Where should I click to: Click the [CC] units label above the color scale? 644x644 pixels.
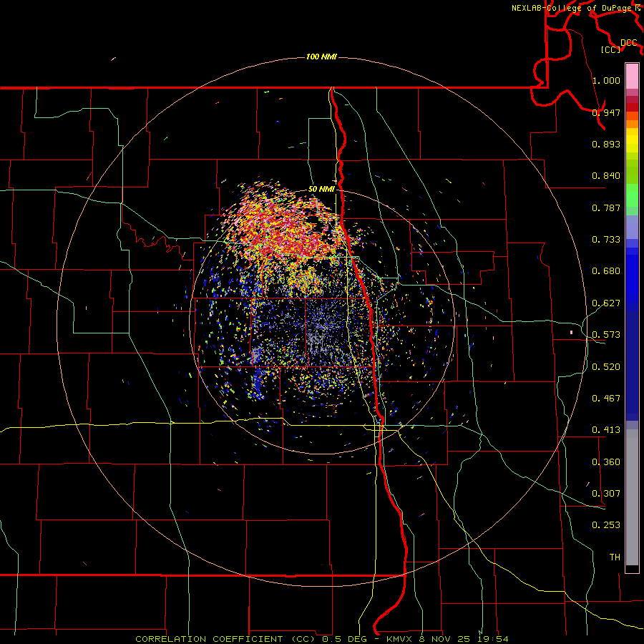(x=611, y=49)
